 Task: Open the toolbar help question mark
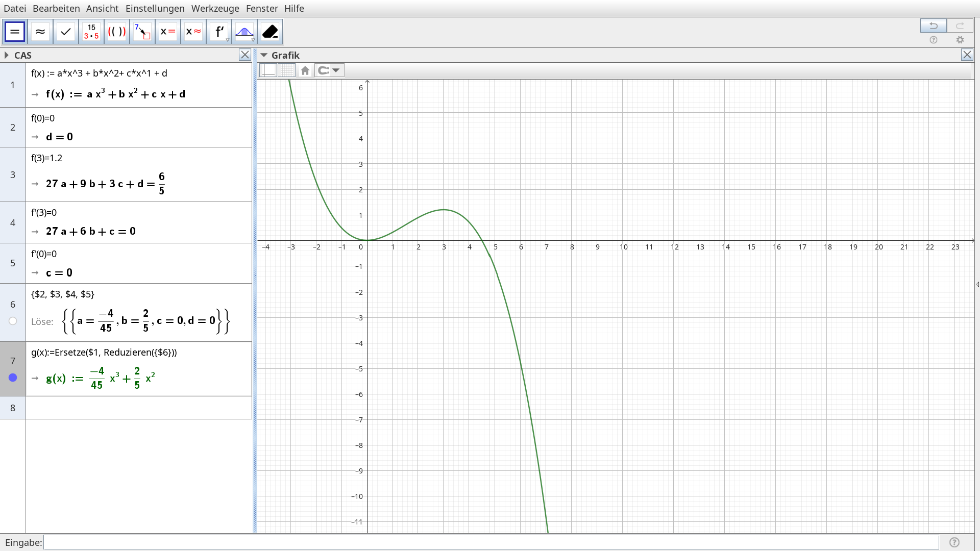pyautogui.click(x=934, y=40)
